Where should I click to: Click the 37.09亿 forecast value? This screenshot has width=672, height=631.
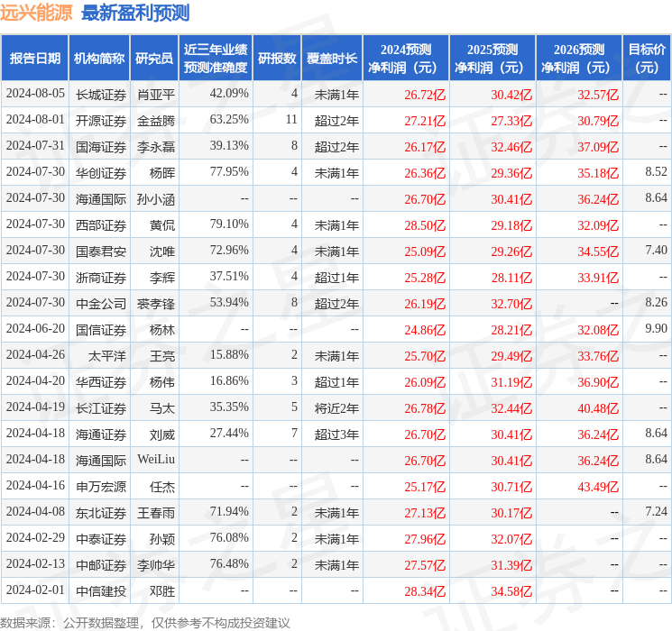(x=598, y=147)
